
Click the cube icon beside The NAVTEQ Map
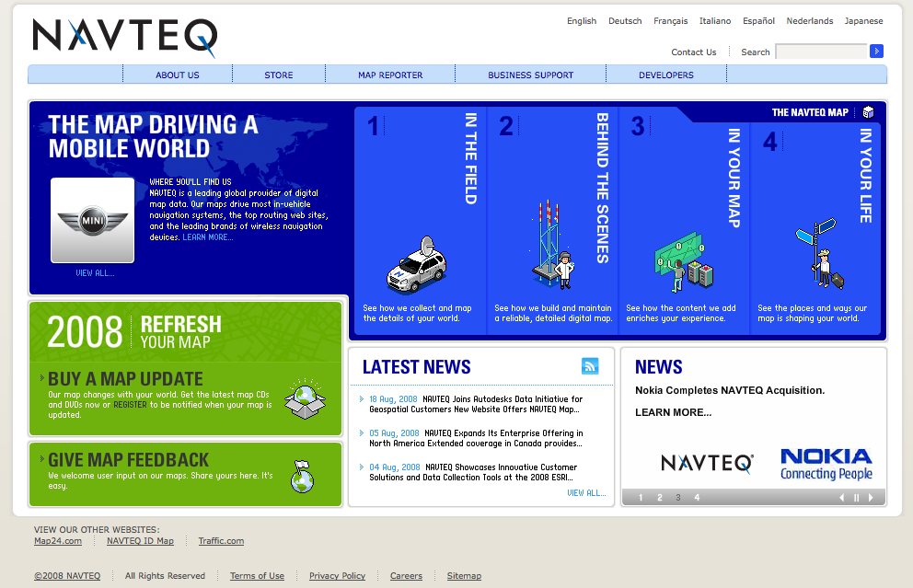(x=868, y=111)
